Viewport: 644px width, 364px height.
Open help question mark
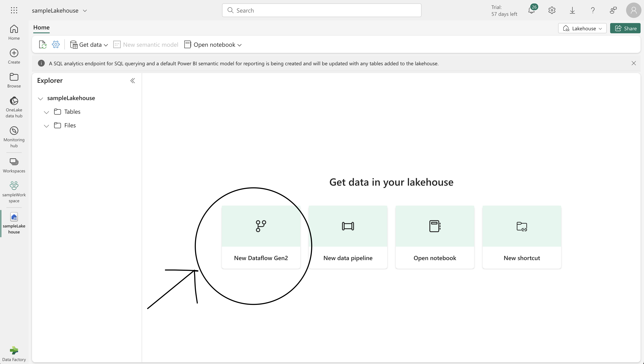pos(593,10)
